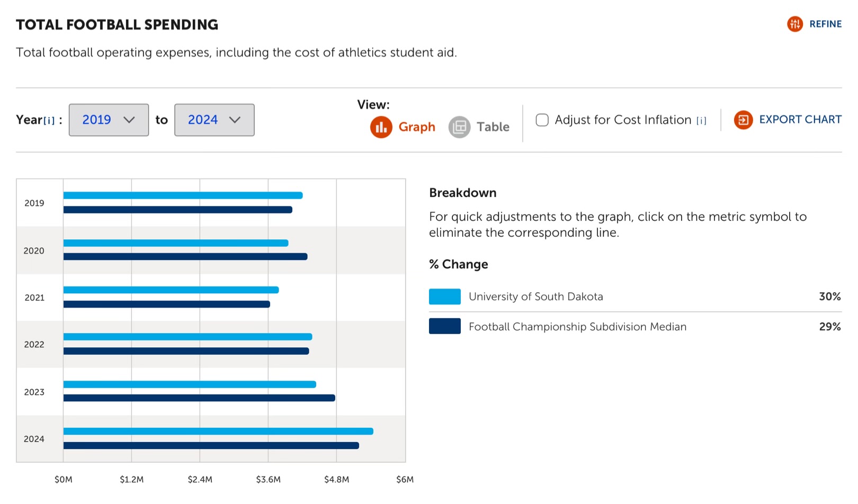Open the Cost Inflation info marker
The width and height of the screenshot is (858, 504).
click(x=701, y=121)
